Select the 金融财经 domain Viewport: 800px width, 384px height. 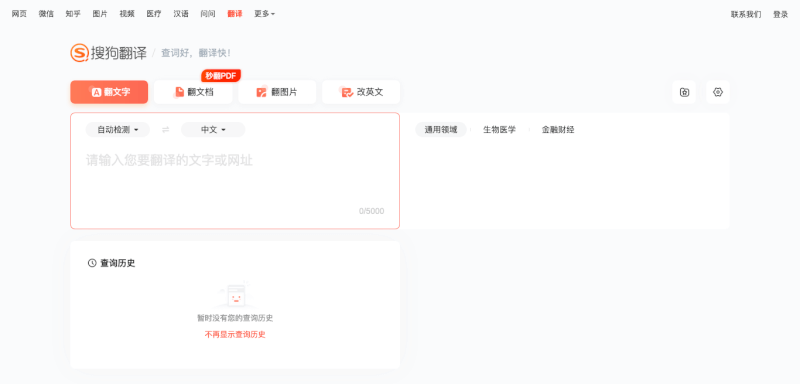558,130
